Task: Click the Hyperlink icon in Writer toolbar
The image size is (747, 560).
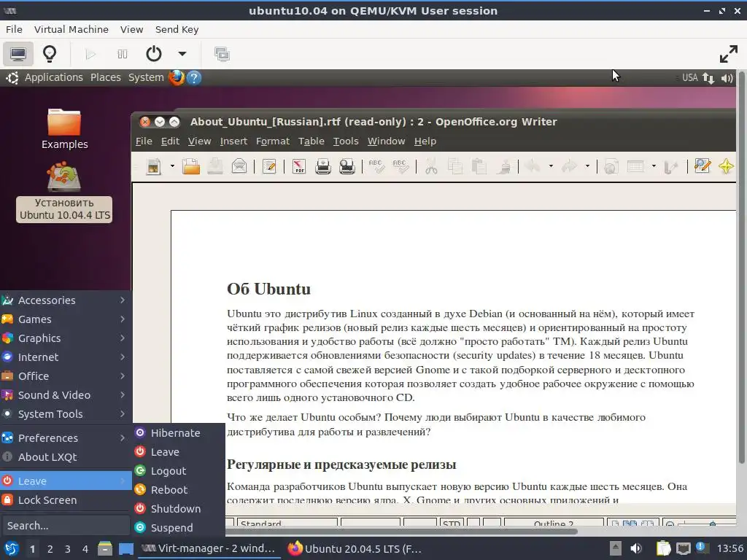Action: (x=611, y=167)
